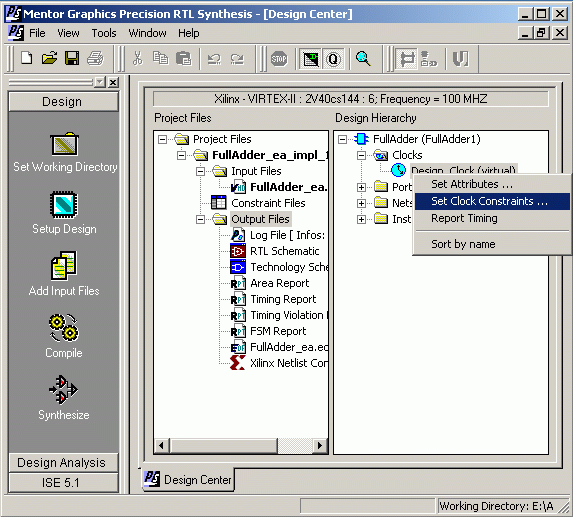This screenshot has height=517, width=573.
Task: Click the STOP sign toolbar icon
Action: (x=279, y=59)
